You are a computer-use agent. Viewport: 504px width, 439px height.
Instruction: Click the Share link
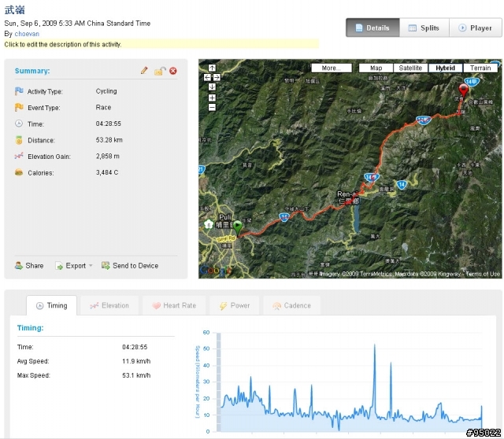pyautogui.click(x=29, y=266)
